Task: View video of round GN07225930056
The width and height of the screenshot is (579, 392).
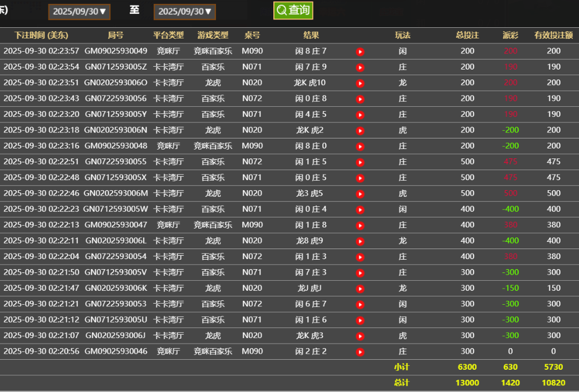Action: pyautogui.click(x=360, y=98)
